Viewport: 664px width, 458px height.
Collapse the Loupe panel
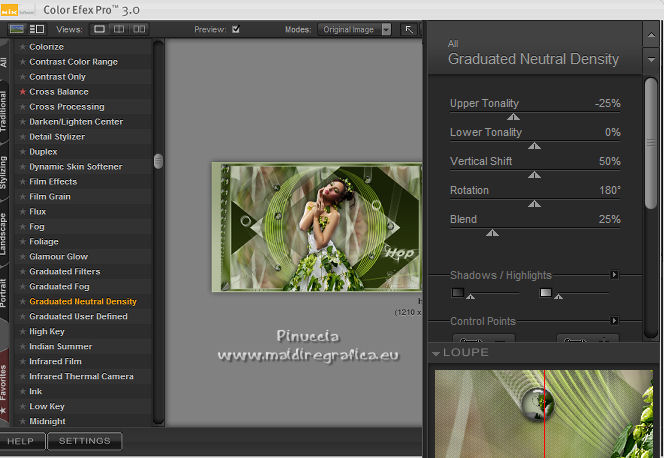pyautogui.click(x=436, y=353)
